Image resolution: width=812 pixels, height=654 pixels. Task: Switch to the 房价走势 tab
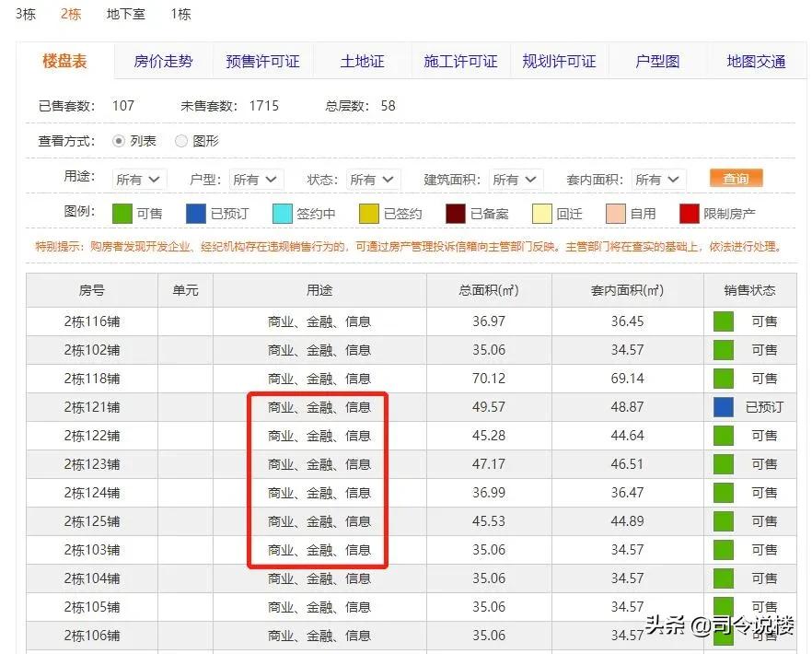tap(163, 61)
